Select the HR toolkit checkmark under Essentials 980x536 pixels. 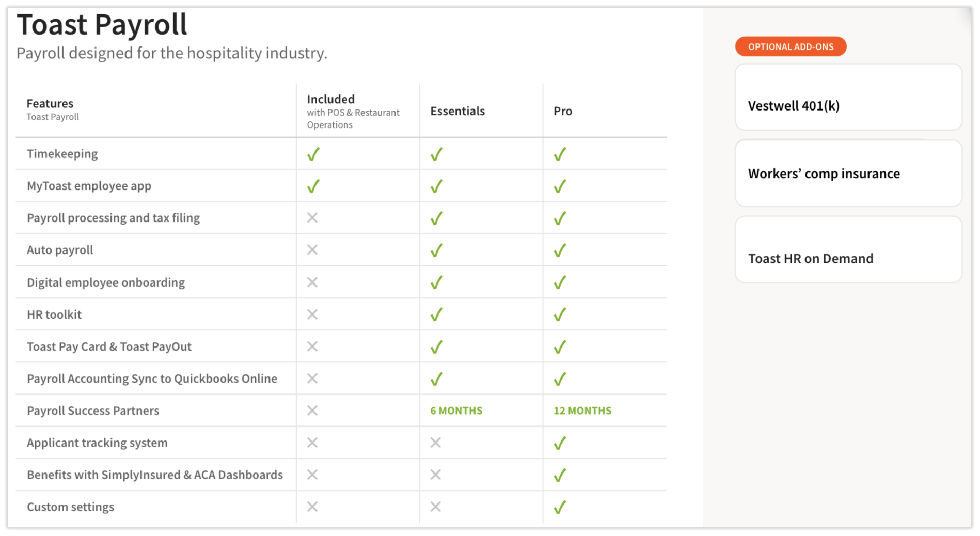437,314
